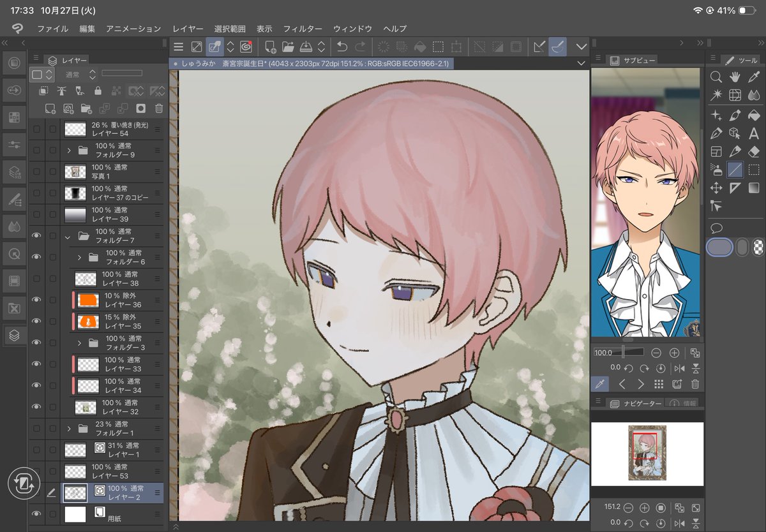Delete the selected layer with the trash icon
The width and height of the screenshot is (766, 532).
point(159,108)
